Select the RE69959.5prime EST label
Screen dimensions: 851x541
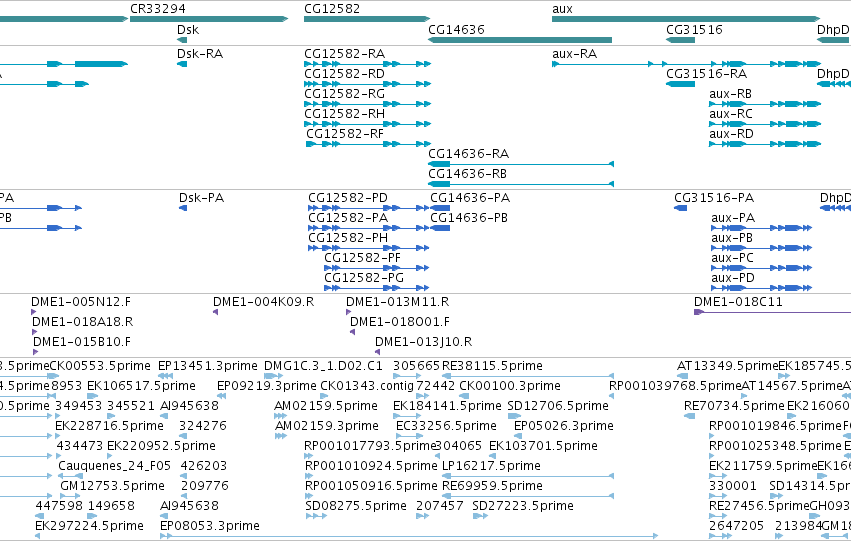click(492, 487)
